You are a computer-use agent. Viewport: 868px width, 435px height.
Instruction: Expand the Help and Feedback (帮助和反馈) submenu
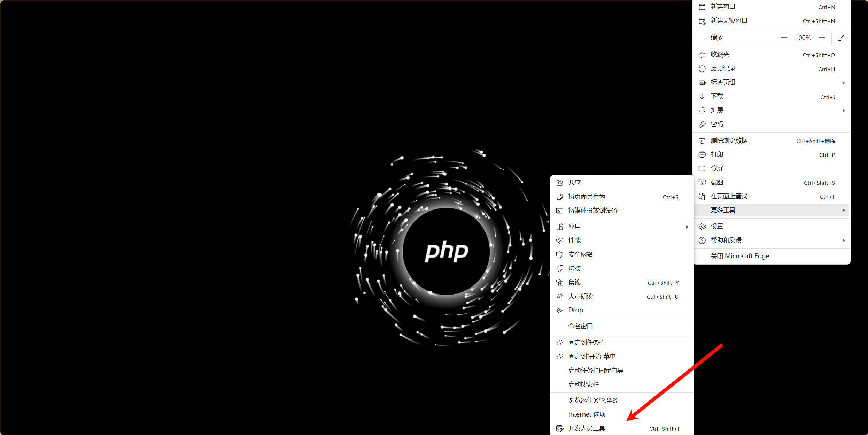tap(843, 240)
